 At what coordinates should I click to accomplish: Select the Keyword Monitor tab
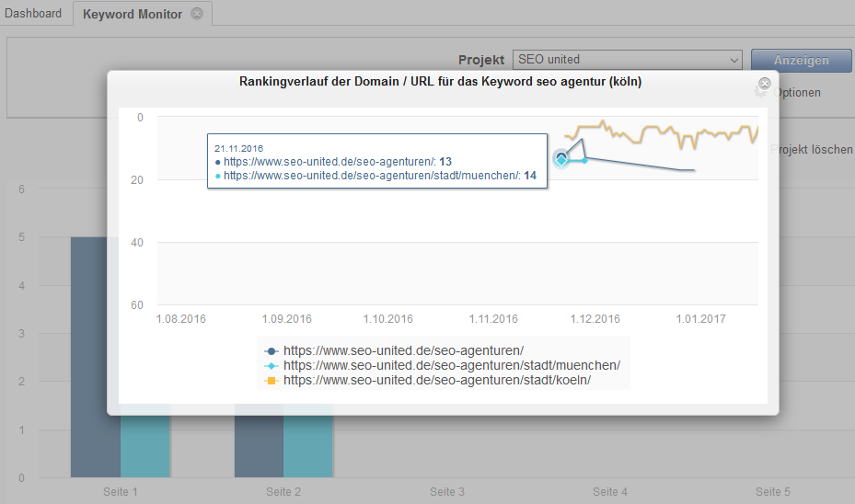[x=133, y=14]
